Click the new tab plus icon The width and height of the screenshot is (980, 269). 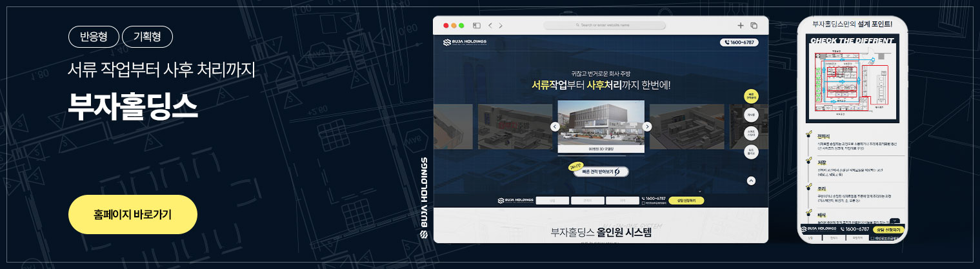tap(741, 25)
